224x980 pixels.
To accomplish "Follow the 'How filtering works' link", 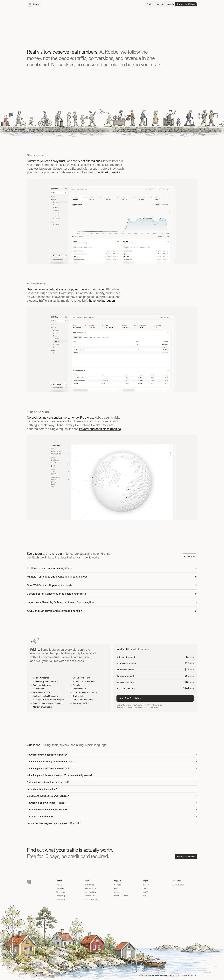I will 107,172.
